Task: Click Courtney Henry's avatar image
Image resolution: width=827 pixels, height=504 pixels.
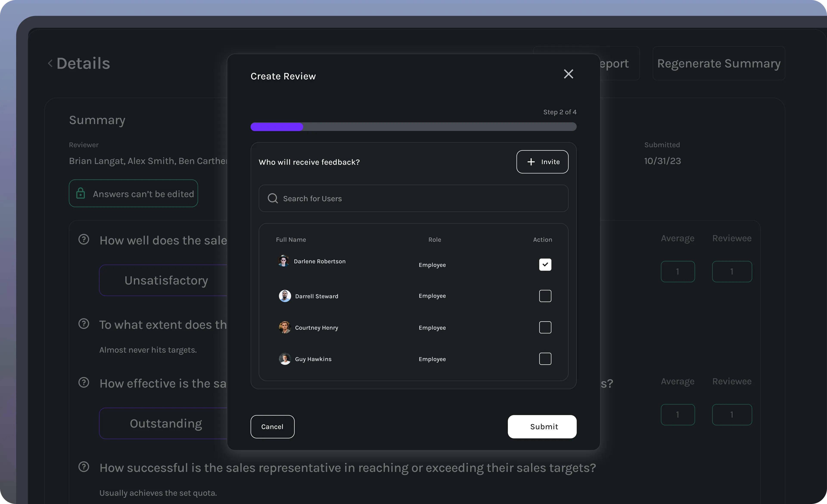Action: (285, 328)
